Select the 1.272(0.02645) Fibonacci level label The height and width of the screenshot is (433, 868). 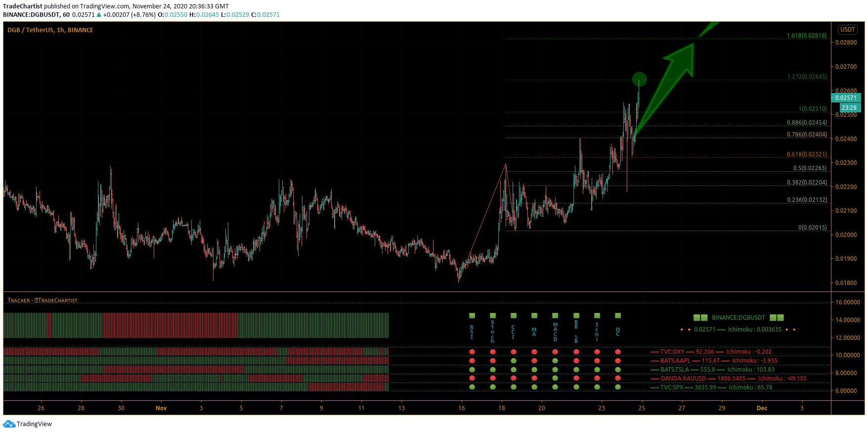pyautogui.click(x=807, y=77)
